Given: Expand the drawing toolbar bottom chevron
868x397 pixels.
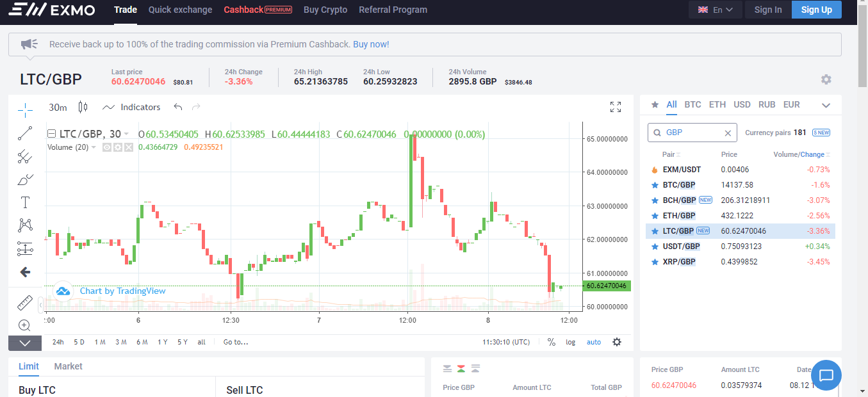Looking at the screenshot, I should (25, 343).
